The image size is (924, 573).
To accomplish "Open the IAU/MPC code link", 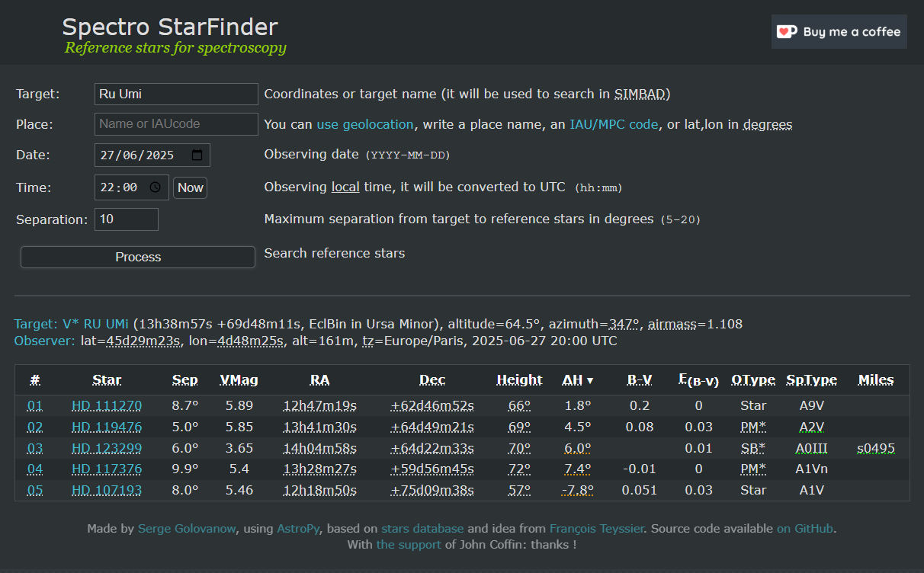I will 614,124.
